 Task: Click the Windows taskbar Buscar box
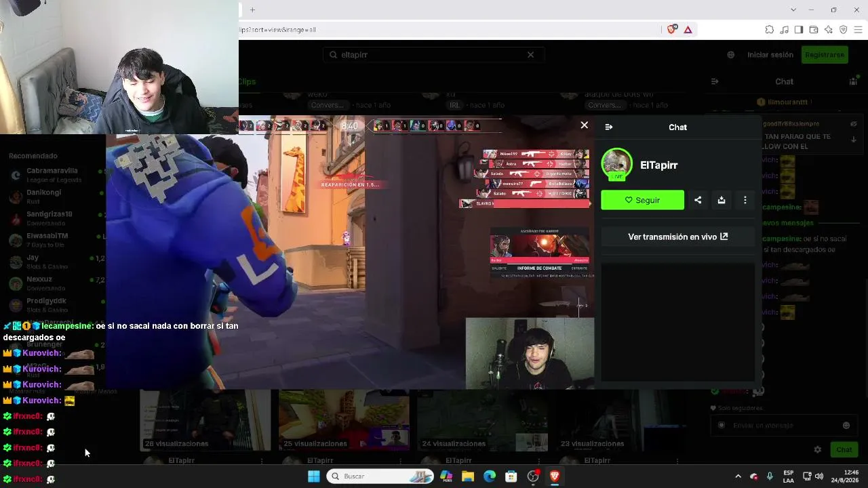coord(380,476)
